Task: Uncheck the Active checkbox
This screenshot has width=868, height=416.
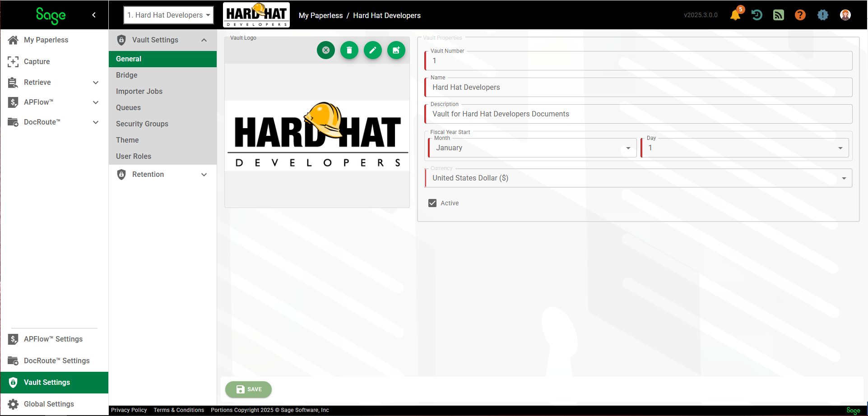Action: coord(432,203)
